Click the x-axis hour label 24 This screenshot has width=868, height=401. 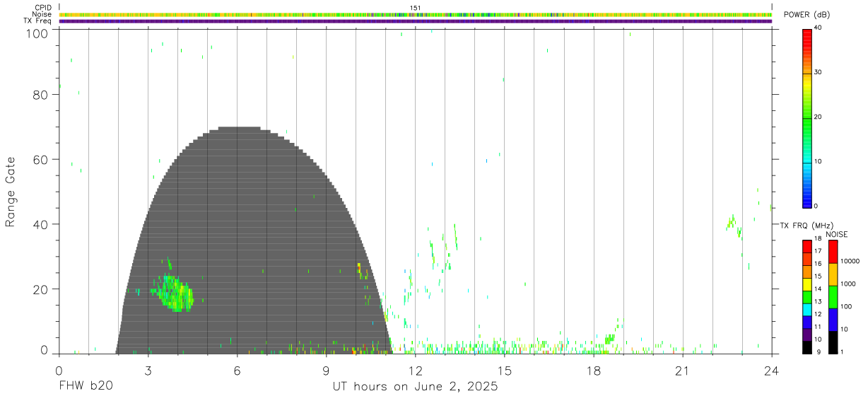(772, 370)
